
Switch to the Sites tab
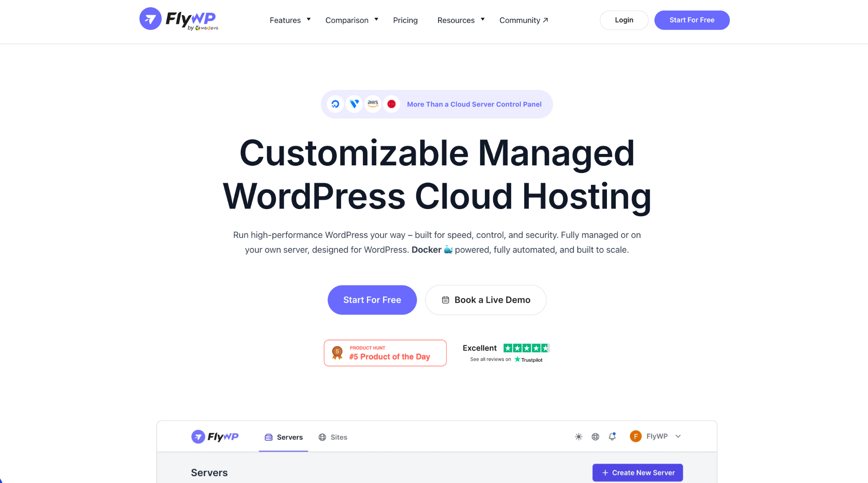click(x=333, y=437)
